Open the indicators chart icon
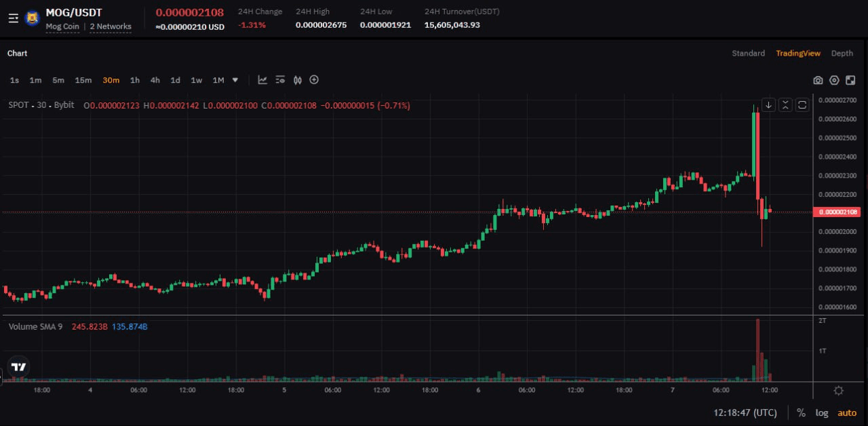Viewport: 868px width, 426px height. tap(262, 80)
